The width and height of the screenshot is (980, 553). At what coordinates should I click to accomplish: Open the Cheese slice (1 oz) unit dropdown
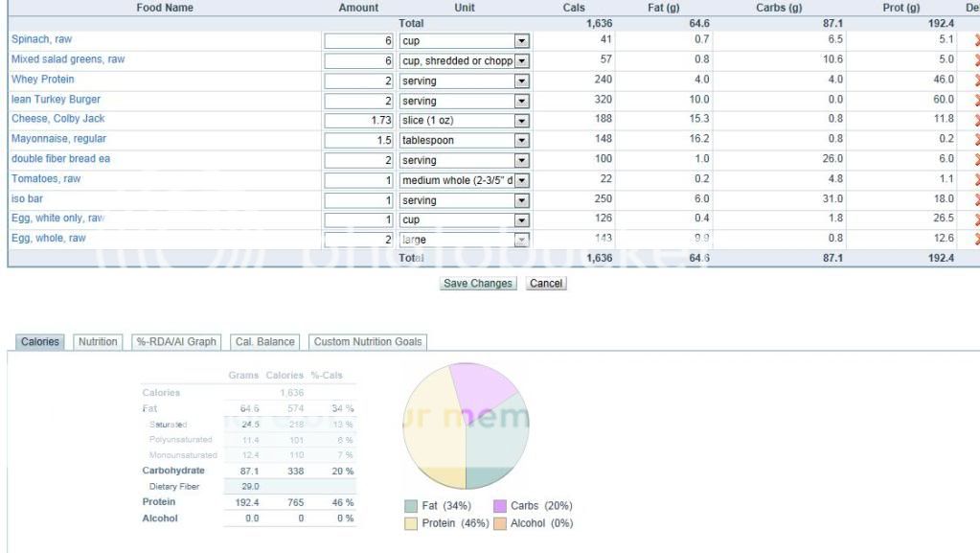click(x=522, y=121)
